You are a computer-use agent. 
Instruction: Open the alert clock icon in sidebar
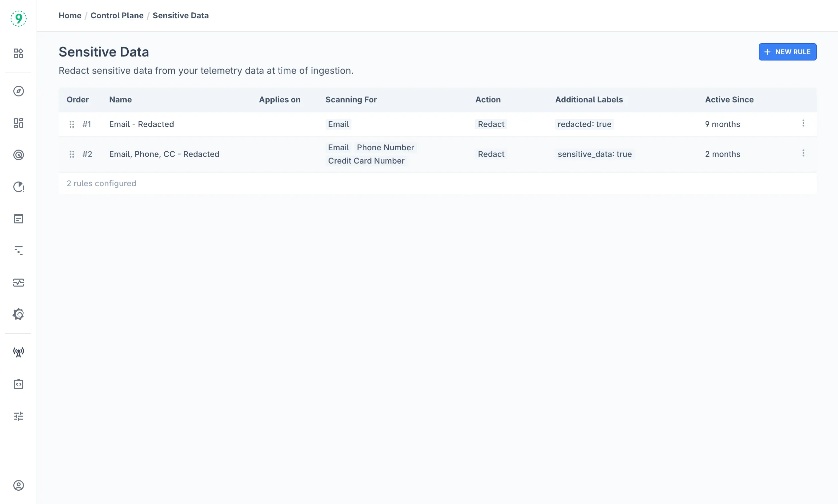point(18,187)
